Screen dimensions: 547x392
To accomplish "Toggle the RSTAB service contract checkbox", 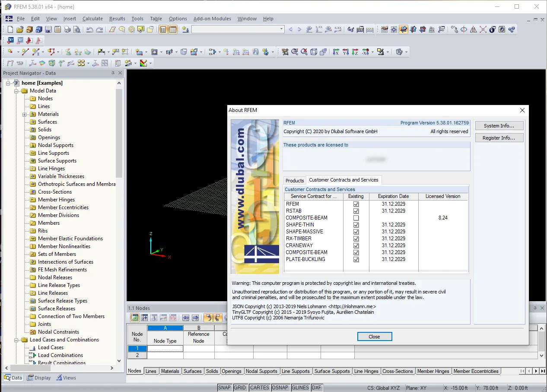I will [x=356, y=211].
